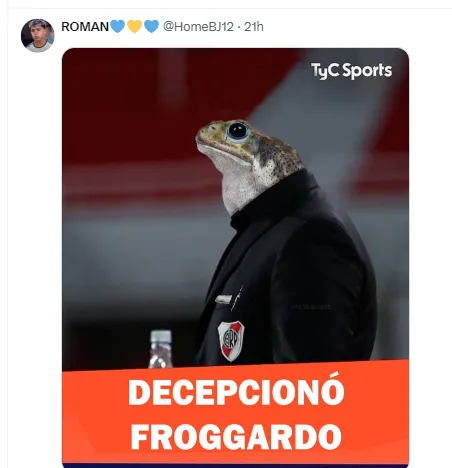Click the silver pin on the lapel
This screenshot has height=468, width=452.
click(x=223, y=299)
